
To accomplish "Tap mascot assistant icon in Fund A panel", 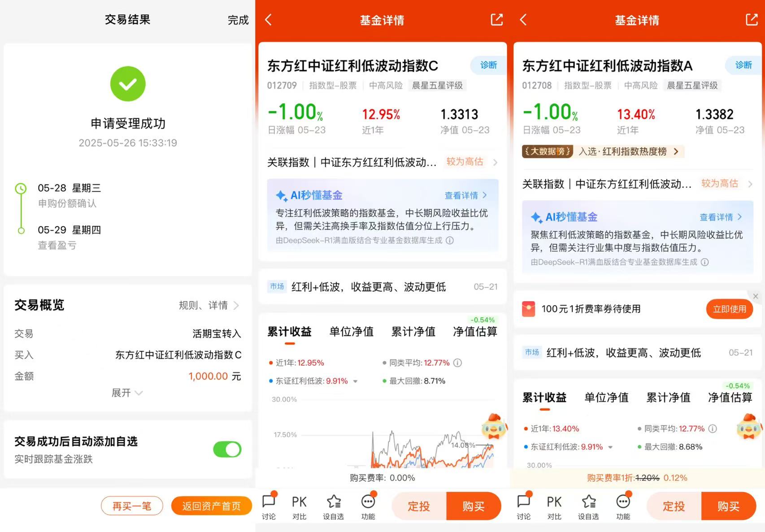I will (749, 426).
